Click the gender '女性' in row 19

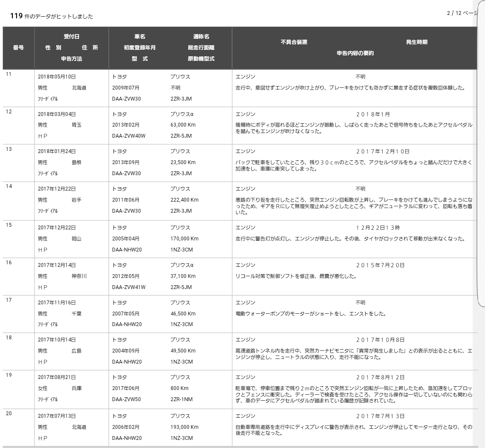[x=43, y=388]
